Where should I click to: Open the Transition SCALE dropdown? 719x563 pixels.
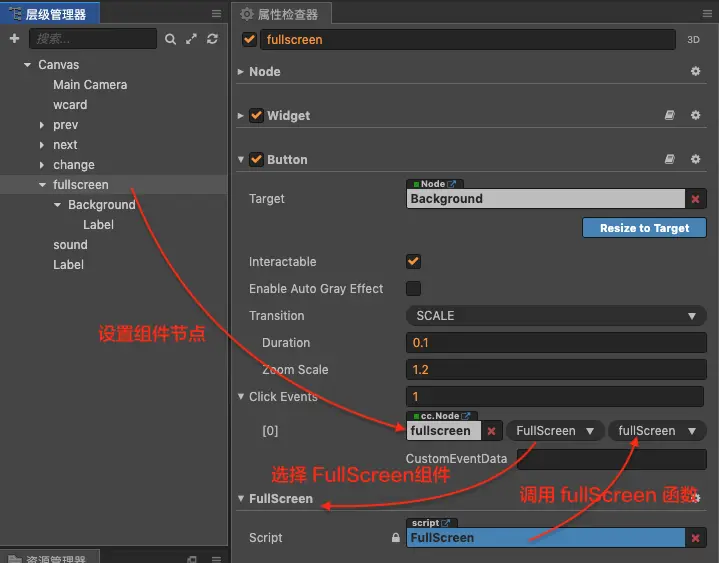556,315
